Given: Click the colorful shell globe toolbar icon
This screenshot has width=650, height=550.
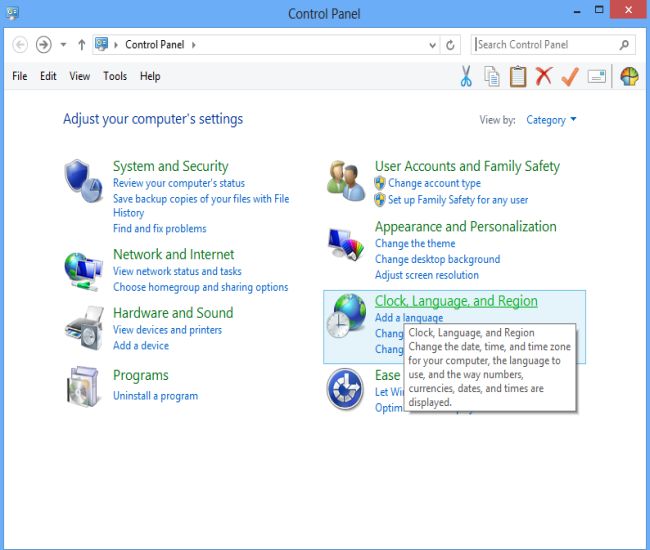Looking at the screenshot, I should 629,77.
